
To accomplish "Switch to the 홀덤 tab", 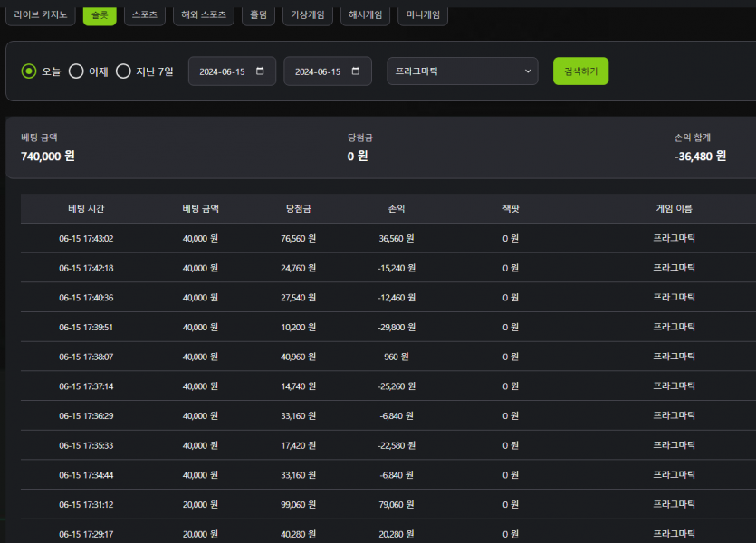I will [258, 15].
